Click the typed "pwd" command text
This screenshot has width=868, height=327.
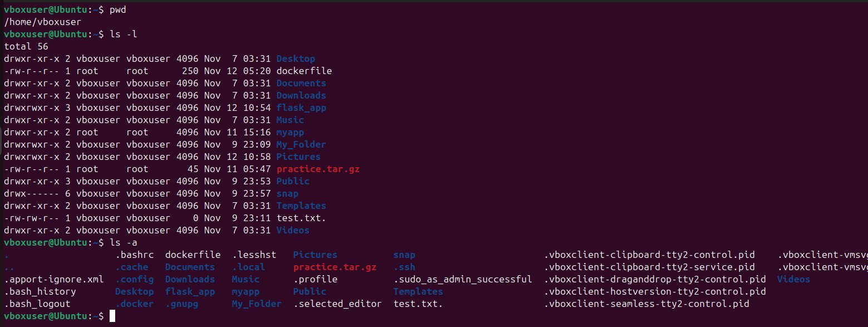click(118, 10)
